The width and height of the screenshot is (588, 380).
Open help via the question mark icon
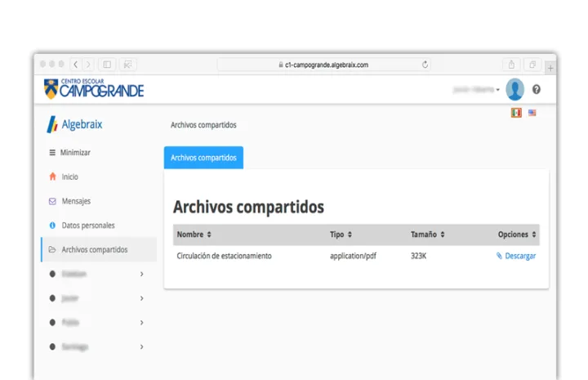point(537,90)
